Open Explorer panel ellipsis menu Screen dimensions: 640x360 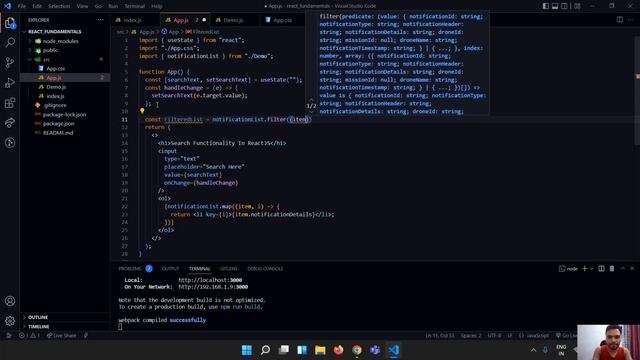pos(100,20)
